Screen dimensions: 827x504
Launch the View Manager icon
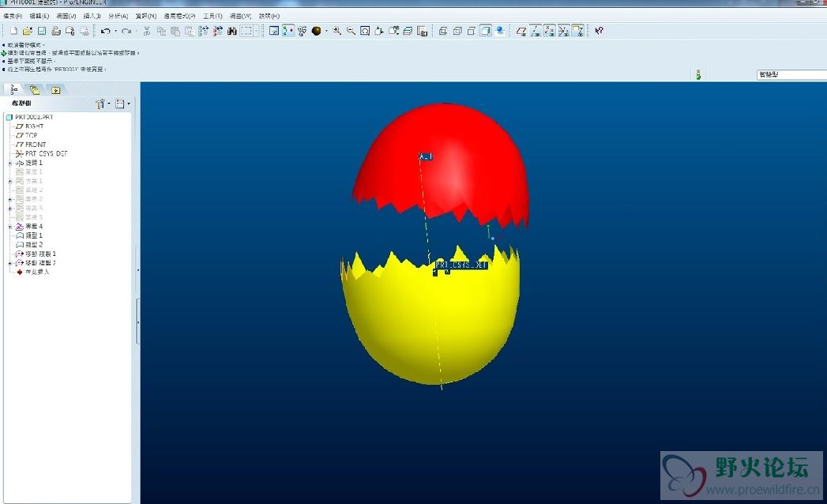pos(422,31)
